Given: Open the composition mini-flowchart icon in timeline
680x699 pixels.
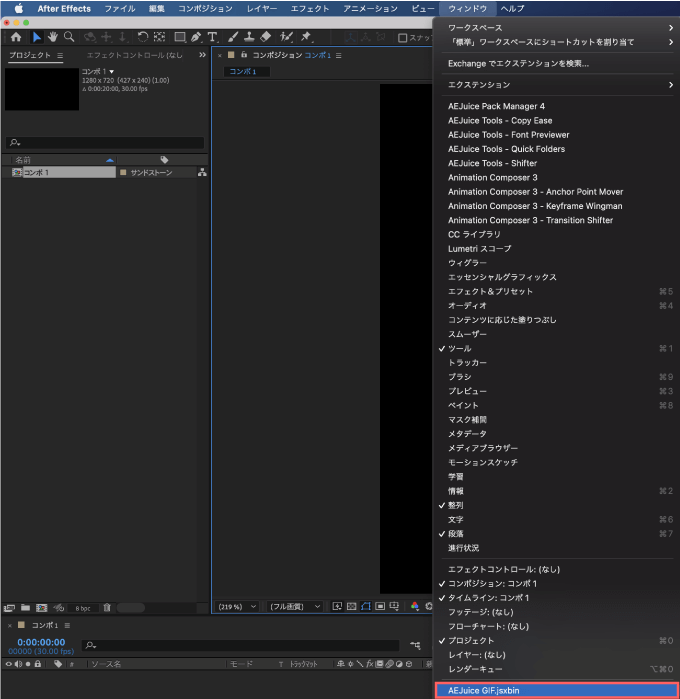Looking at the screenshot, I should [x=415, y=645].
